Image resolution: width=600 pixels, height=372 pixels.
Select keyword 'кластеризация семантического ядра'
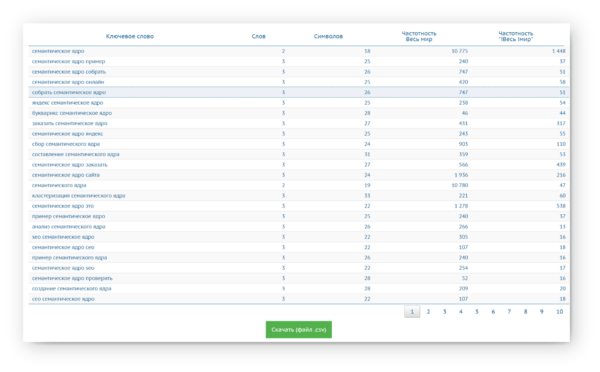(78, 196)
